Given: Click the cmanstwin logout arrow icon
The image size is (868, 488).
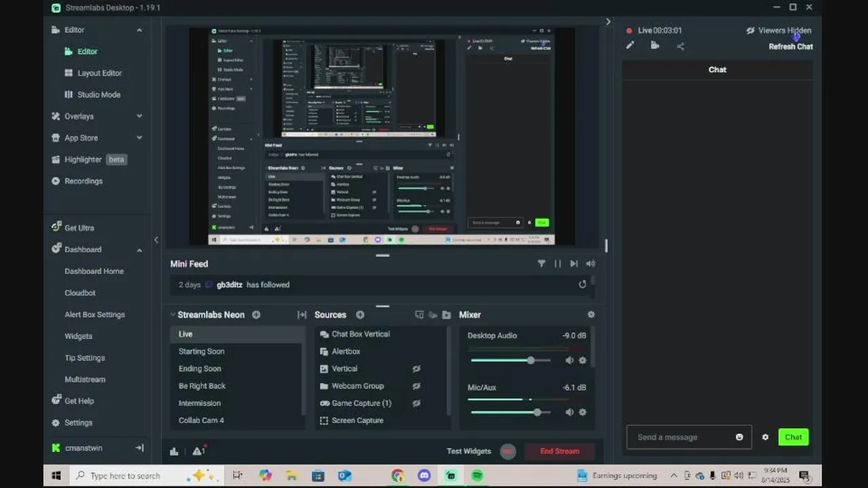Looking at the screenshot, I should coord(140,448).
